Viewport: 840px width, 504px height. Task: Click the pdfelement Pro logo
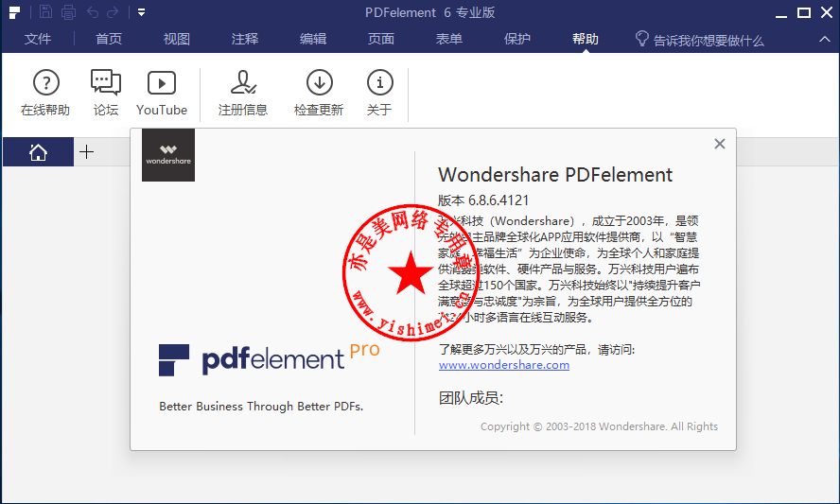tap(269, 359)
